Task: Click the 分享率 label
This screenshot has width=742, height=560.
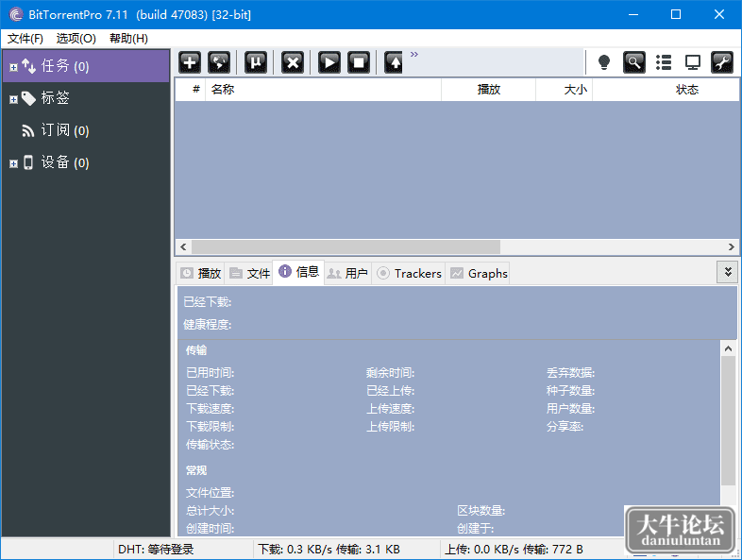Action: tap(565, 427)
